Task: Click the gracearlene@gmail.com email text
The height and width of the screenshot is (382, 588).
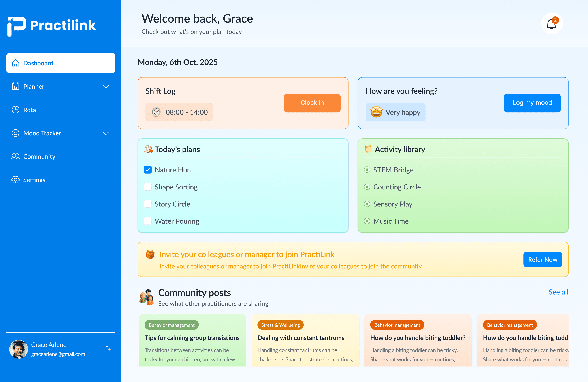Action: point(58,354)
